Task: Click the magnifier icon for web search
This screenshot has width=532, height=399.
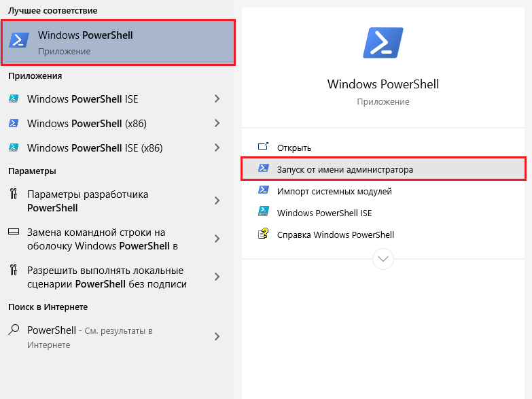Action: pyautogui.click(x=14, y=330)
